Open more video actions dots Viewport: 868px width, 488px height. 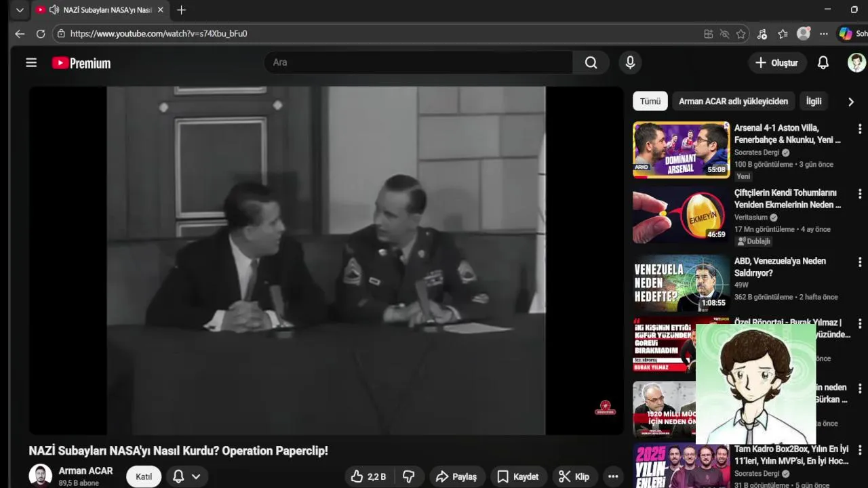pos(613,476)
